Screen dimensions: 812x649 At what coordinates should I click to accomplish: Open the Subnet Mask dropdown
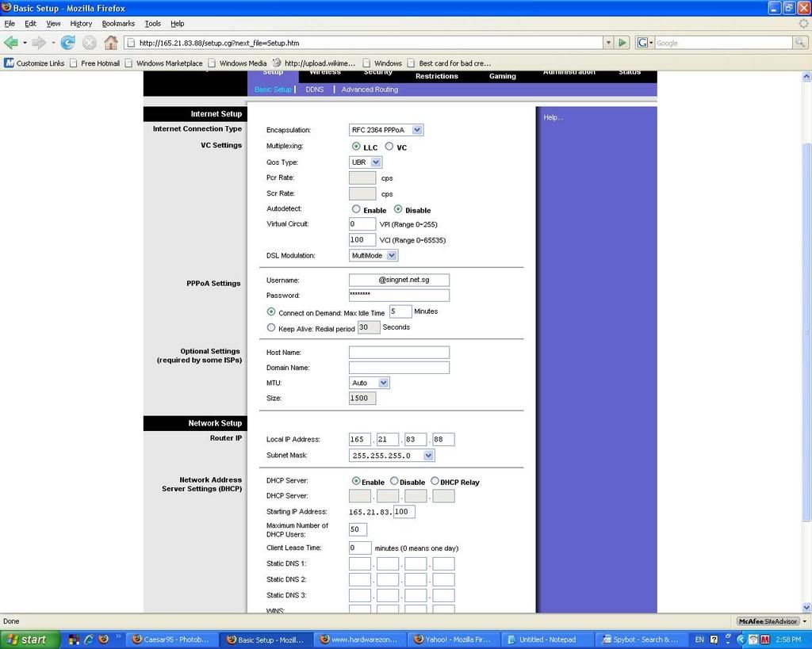[x=392, y=456]
